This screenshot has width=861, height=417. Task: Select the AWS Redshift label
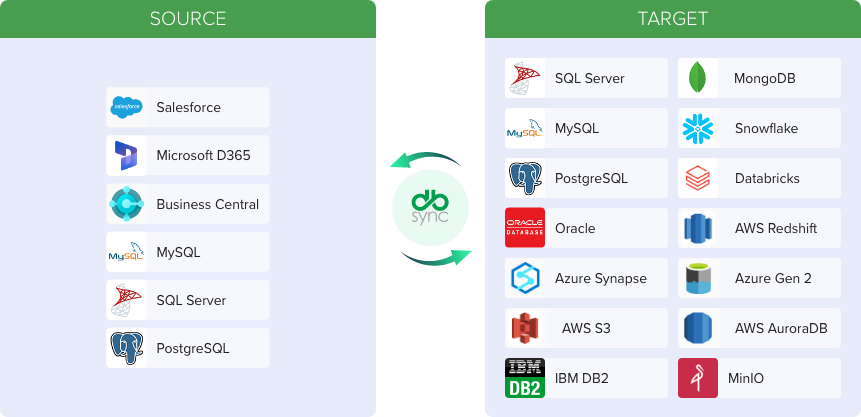pos(776,228)
